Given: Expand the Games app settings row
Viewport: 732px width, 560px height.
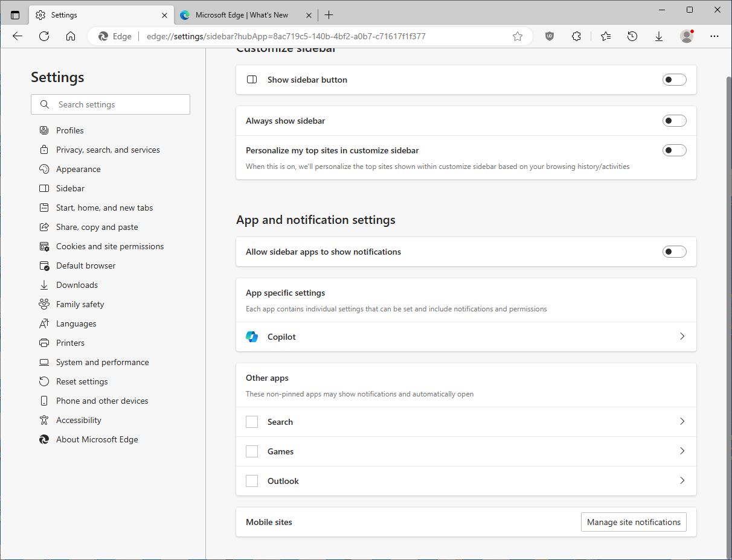Looking at the screenshot, I should pyautogui.click(x=682, y=451).
